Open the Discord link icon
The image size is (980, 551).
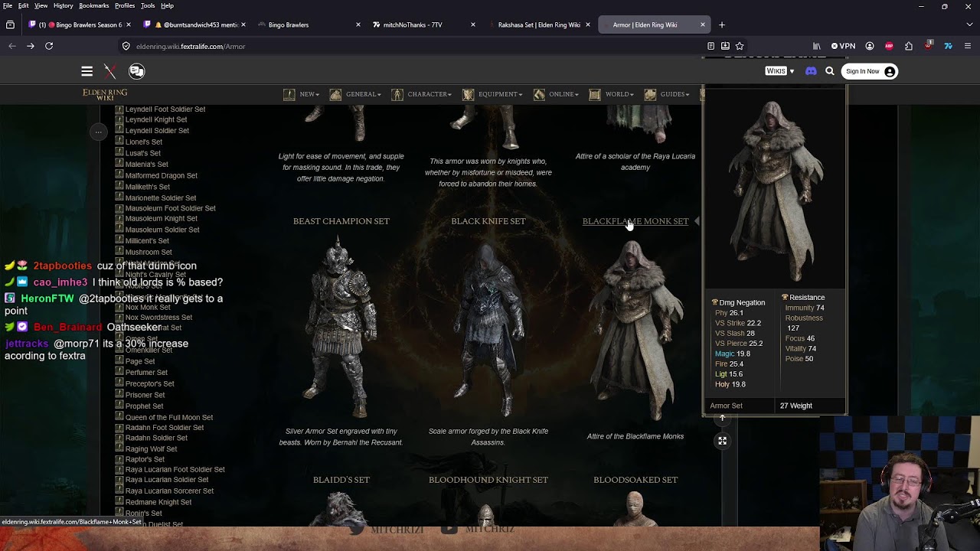pos(811,71)
